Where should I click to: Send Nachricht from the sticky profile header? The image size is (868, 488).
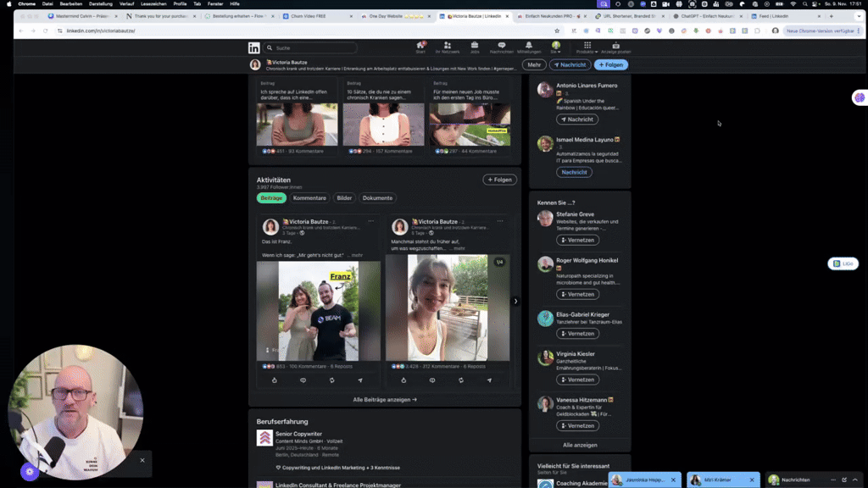click(570, 64)
